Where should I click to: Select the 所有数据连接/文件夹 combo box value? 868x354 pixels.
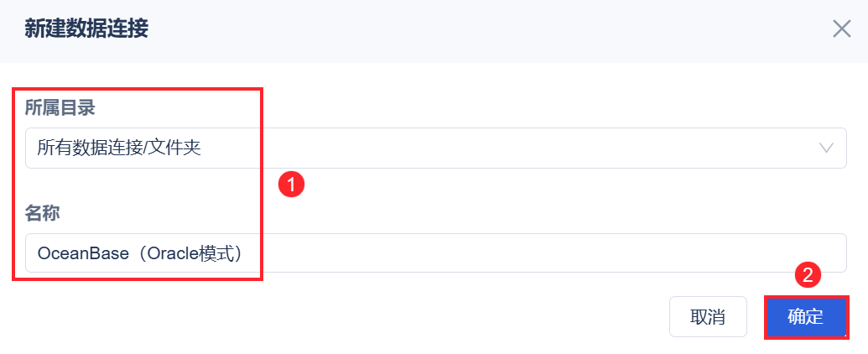pyautogui.click(x=119, y=148)
